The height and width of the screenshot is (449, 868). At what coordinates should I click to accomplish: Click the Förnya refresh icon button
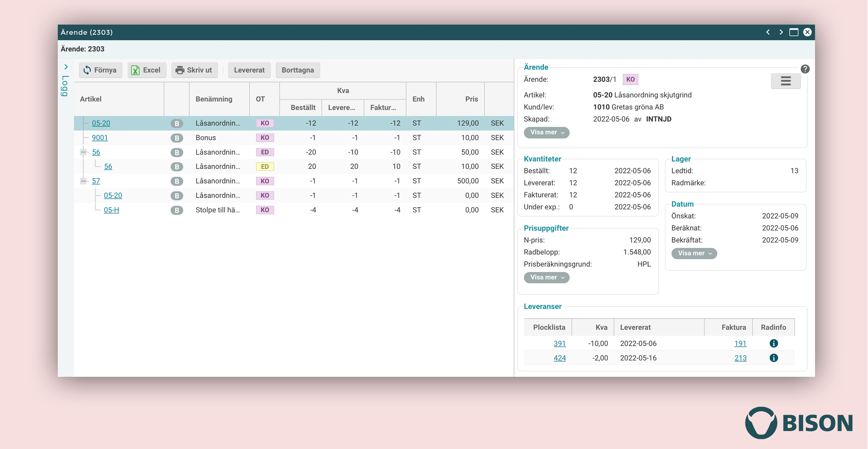(x=87, y=70)
